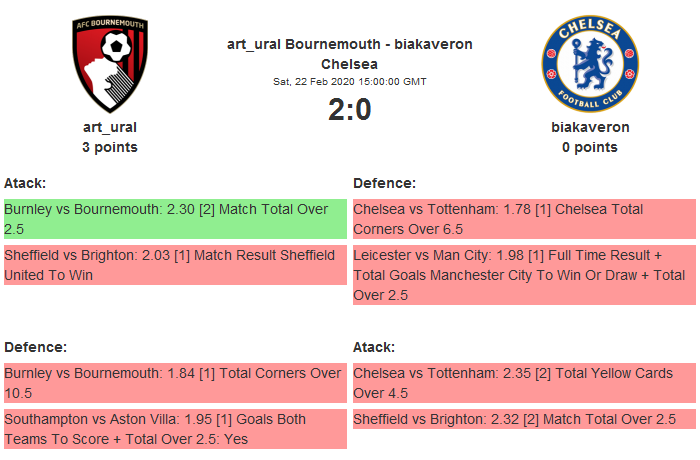The width and height of the screenshot is (700, 460).
Task: Click the match title heading
Action: (x=350, y=53)
